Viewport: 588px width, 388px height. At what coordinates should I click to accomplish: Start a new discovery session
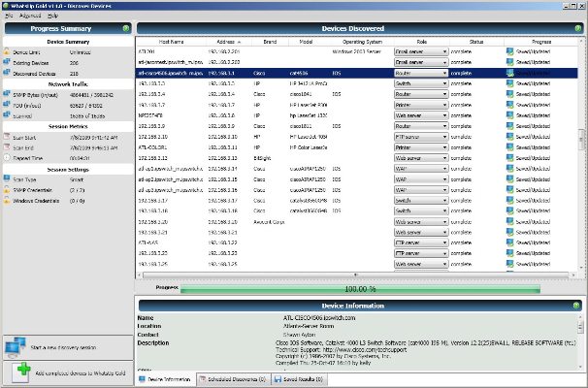click(68, 347)
